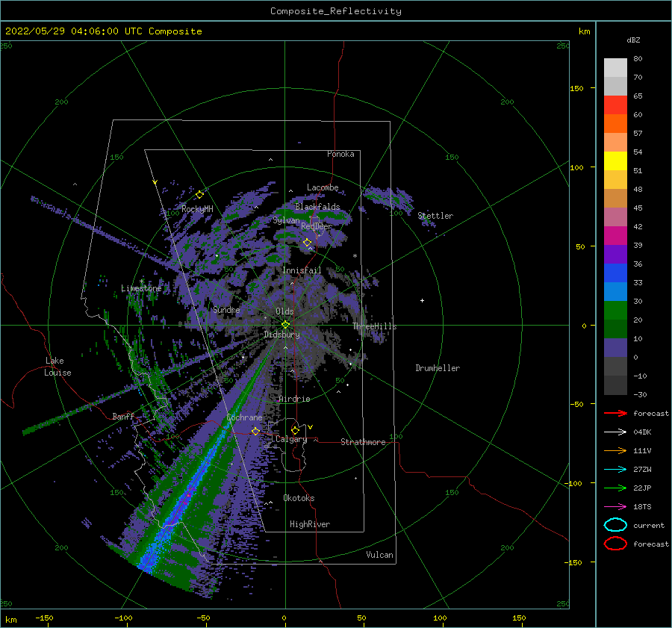
Task: Click the timestamp 2022/05/29 04:06:00 UTC Composite
Action: coord(103,31)
